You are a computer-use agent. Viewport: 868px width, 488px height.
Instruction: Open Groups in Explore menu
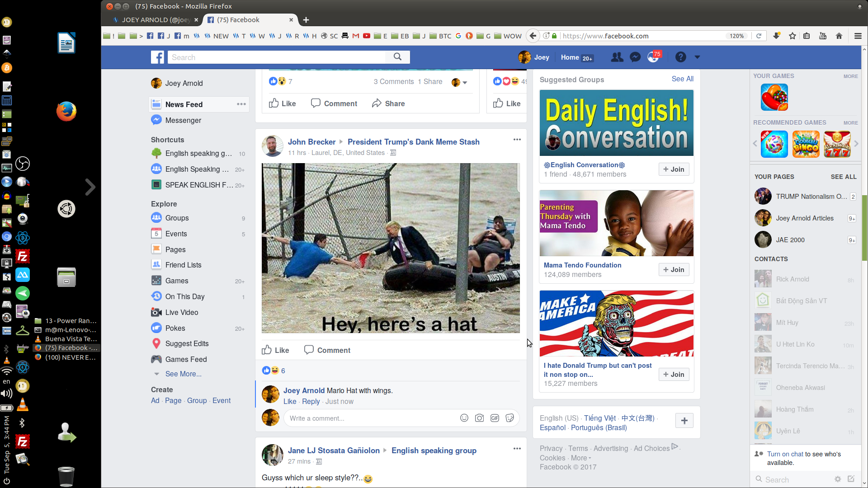(177, 218)
